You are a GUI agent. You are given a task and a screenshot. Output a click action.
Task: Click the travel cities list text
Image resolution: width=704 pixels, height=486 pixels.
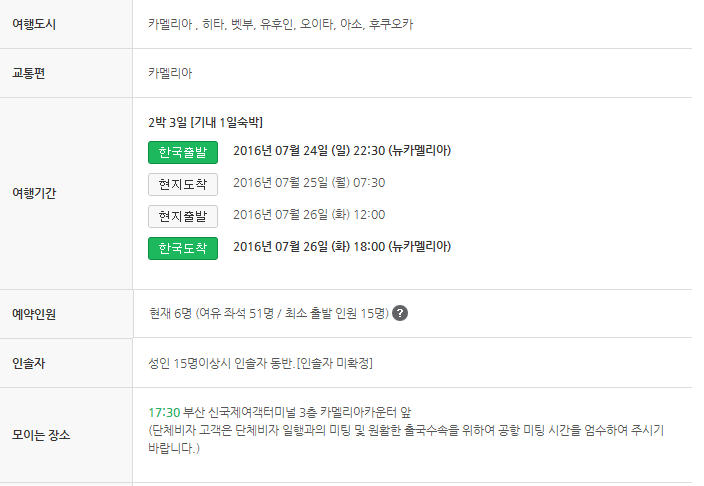coord(281,24)
